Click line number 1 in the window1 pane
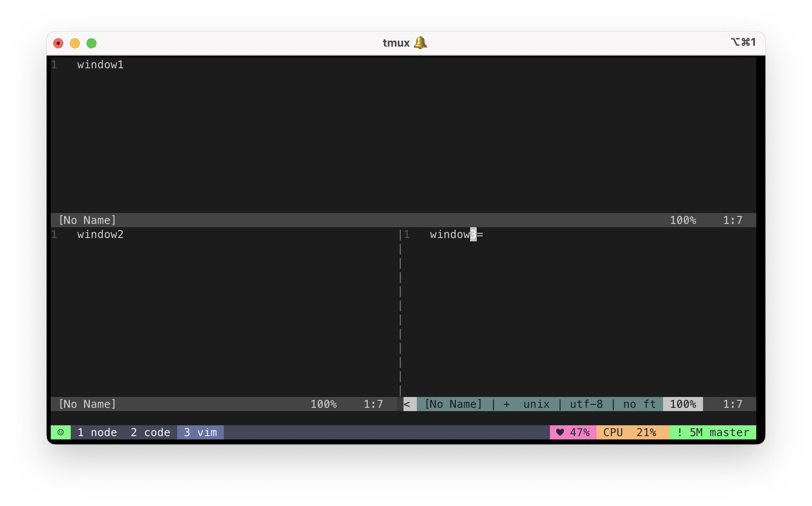 tap(54, 64)
